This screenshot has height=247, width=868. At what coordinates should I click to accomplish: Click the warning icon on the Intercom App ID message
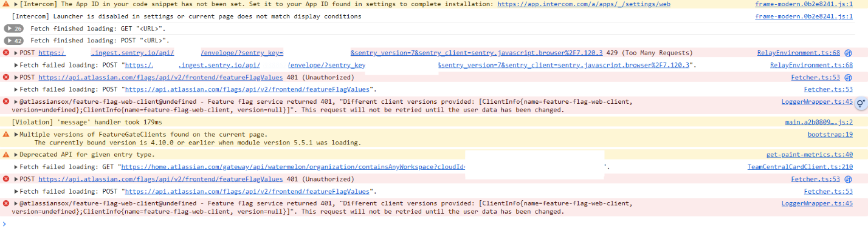pos(6,4)
